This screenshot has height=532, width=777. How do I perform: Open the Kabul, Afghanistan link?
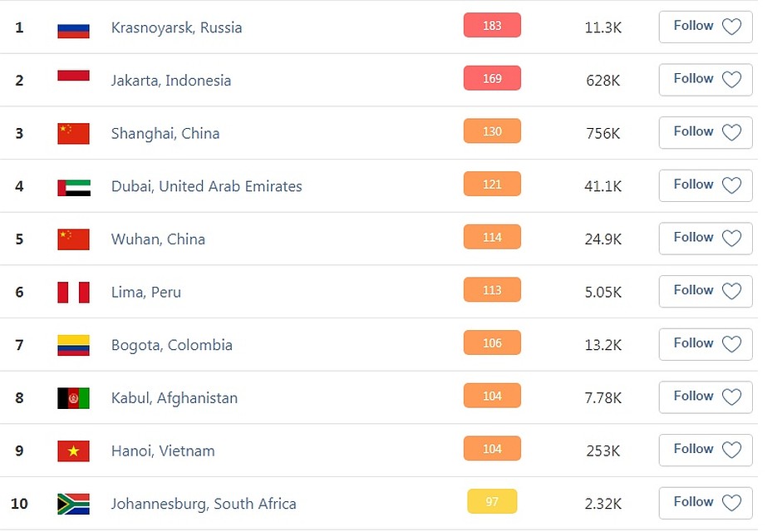[175, 398]
